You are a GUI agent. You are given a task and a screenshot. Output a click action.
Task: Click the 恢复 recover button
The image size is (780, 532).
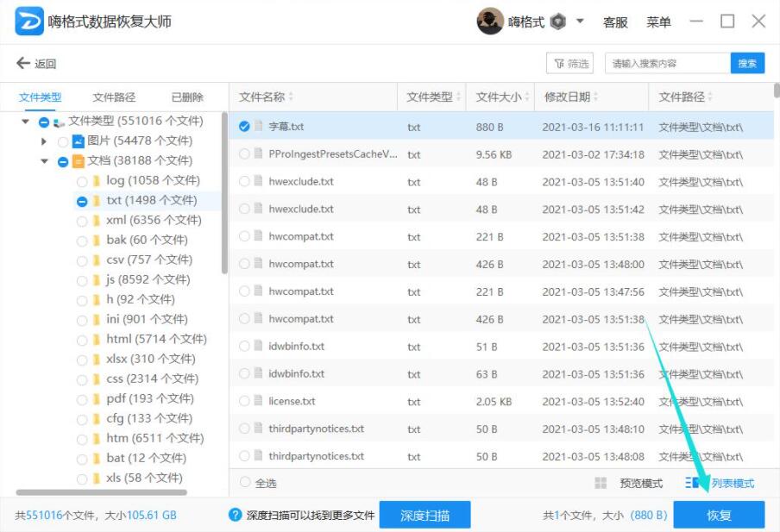coord(719,515)
